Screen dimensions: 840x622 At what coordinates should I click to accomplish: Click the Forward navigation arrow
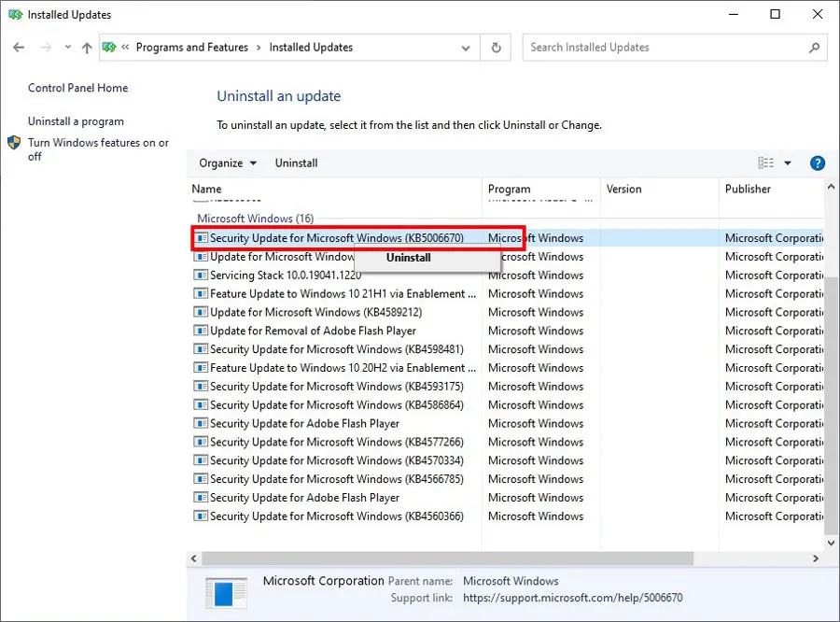(x=46, y=48)
